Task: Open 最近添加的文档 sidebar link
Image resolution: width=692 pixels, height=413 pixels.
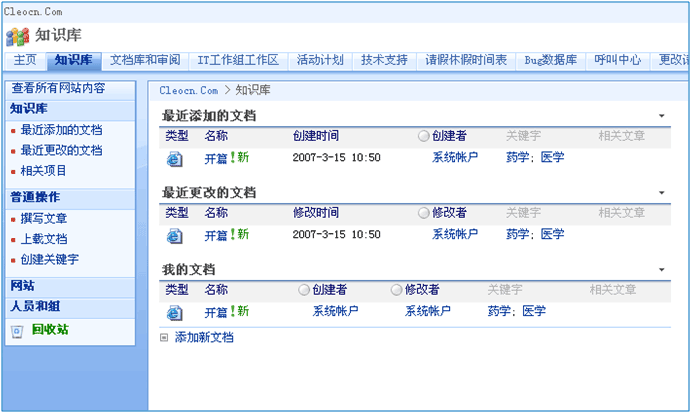Action: click(61, 130)
